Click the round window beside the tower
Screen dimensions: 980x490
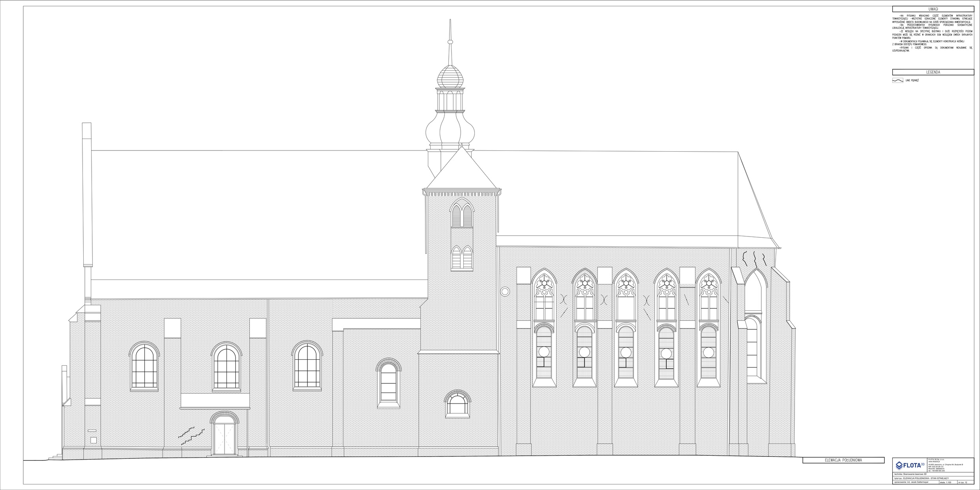[x=504, y=292]
